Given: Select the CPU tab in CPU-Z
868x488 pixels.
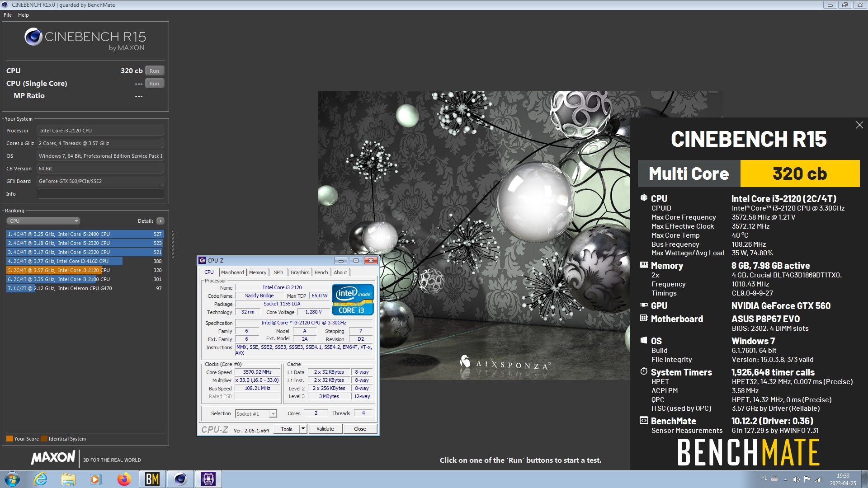Looking at the screenshot, I should [x=209, y=272].
